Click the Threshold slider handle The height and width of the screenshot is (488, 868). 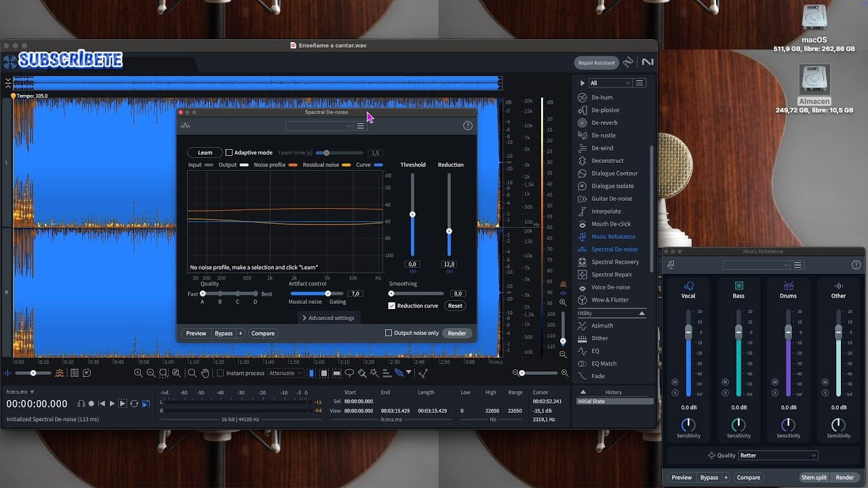click(412, 214)
